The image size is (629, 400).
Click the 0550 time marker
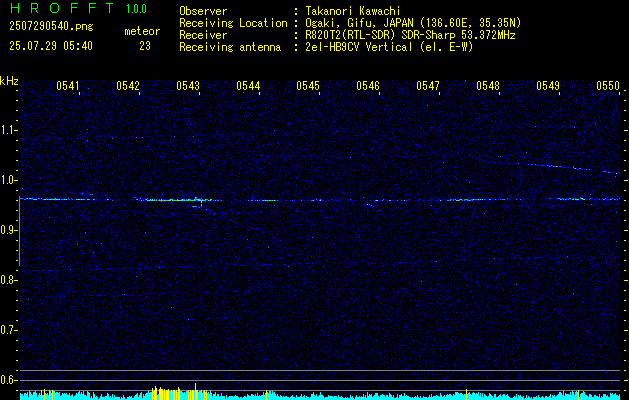tap(608, 86)
